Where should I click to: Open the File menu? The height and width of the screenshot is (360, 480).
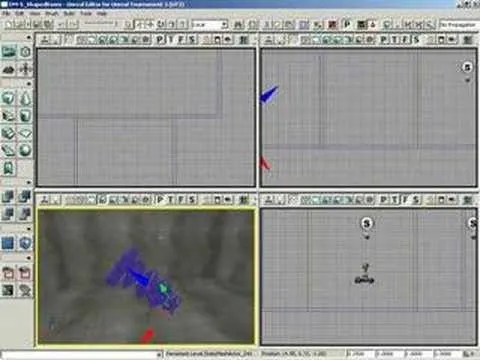coord(6,14)
